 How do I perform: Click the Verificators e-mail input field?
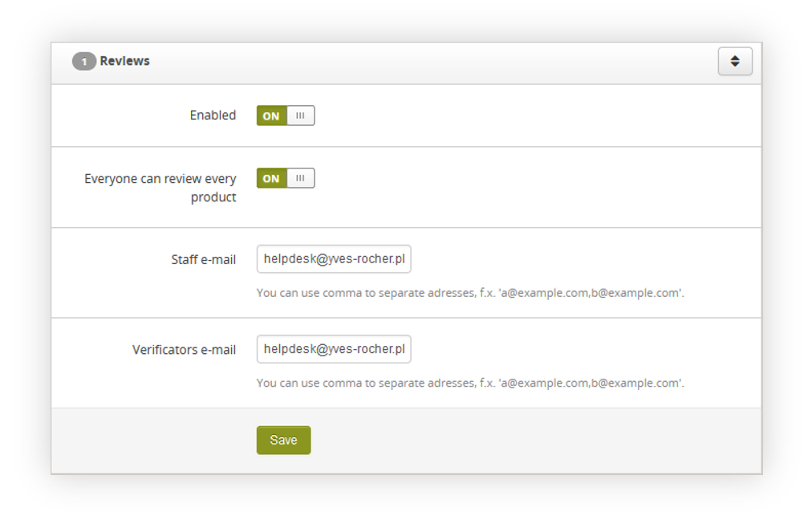[x=334, y=349]
